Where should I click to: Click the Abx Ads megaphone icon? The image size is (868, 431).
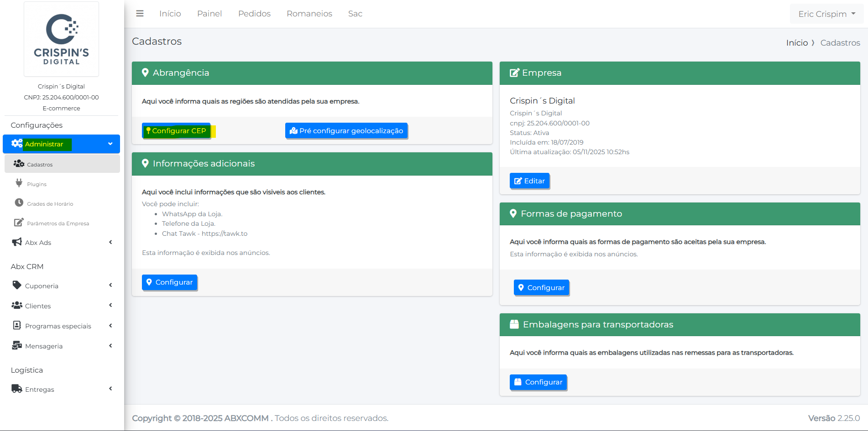click(x=17, y=242)
